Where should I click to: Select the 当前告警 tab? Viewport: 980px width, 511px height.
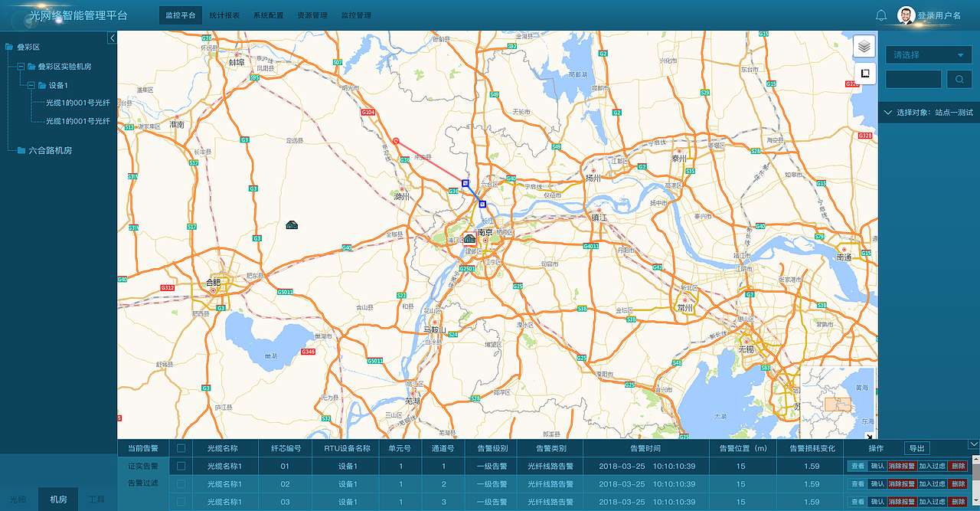point(143,448)
